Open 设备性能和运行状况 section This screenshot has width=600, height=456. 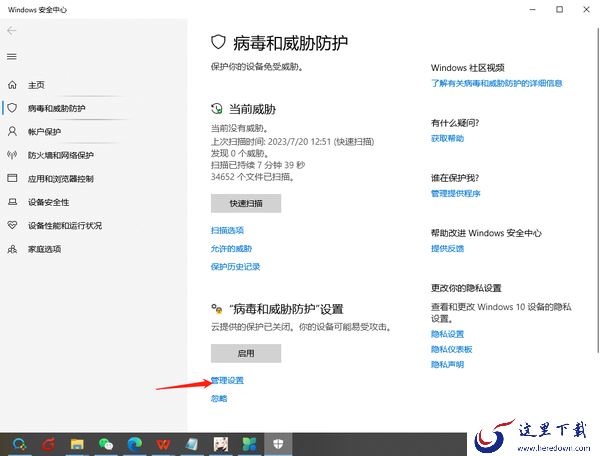pyautogui.click(x=65, y=226)
